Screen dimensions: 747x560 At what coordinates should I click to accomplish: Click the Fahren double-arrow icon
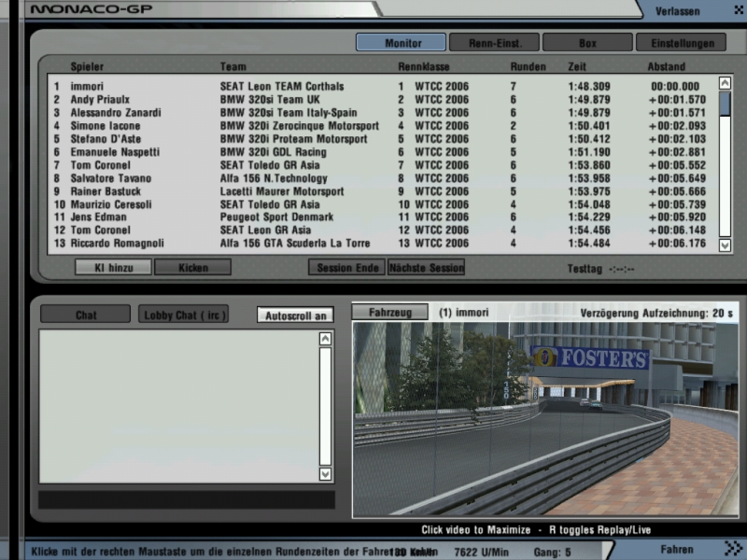point(733,549)
